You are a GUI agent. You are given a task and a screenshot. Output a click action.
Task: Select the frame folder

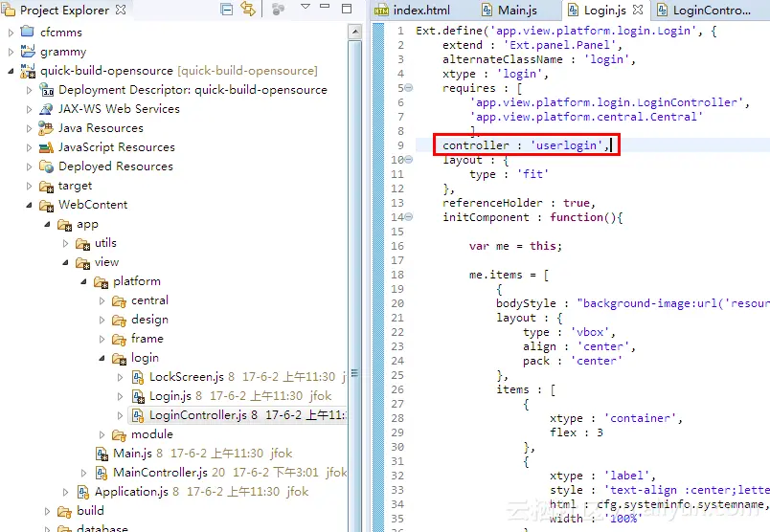147,339
